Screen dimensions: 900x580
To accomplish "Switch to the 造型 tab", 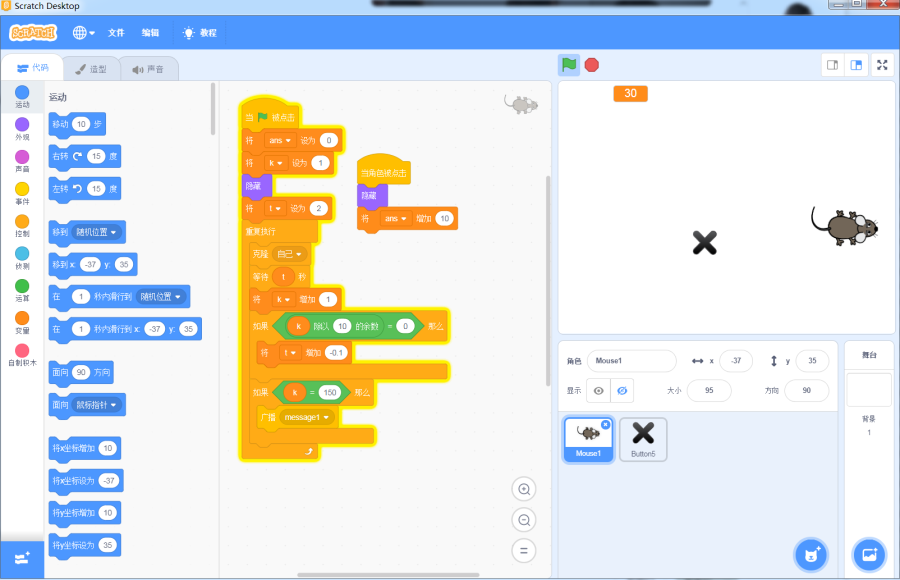I will tap(91, 69).
